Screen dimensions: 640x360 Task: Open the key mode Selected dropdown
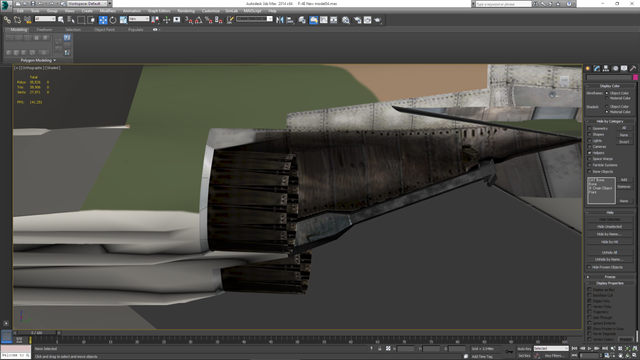pos(551,349)
